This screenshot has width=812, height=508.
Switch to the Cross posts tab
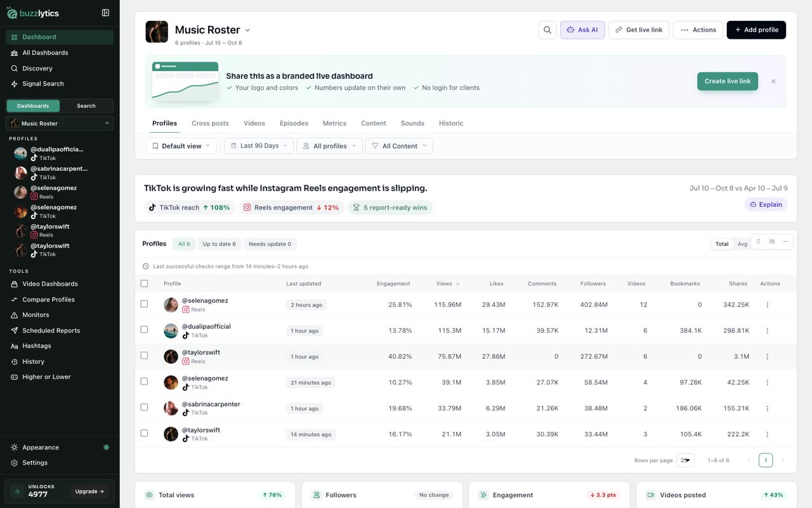(x=210, y=123)
